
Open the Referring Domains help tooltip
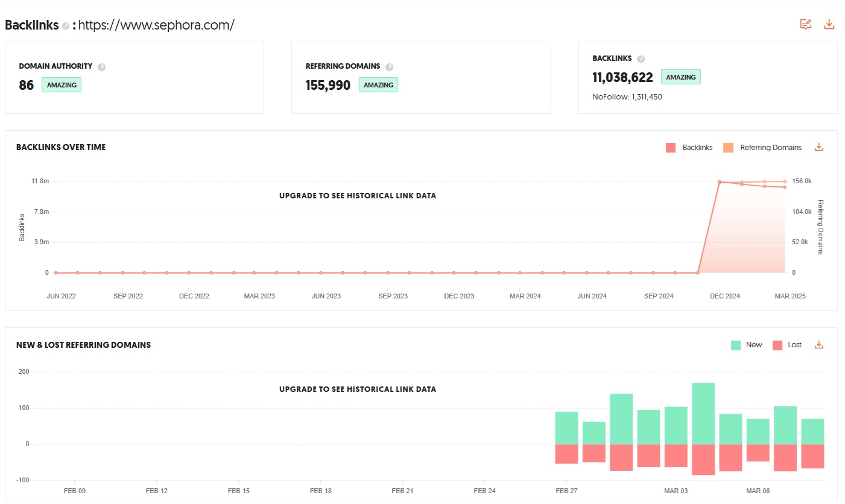pyautogui.click(x=389, y=66)
